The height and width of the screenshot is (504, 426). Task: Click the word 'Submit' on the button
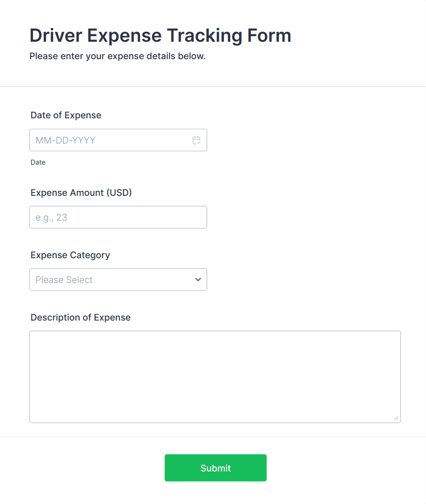click(x=215, y=468)
